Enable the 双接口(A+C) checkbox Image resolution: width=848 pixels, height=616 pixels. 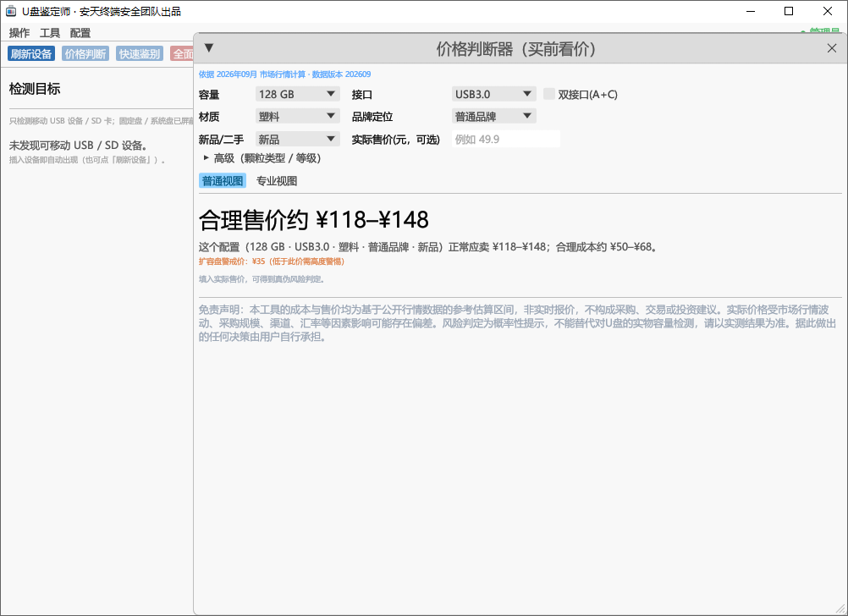pos(549,94)
